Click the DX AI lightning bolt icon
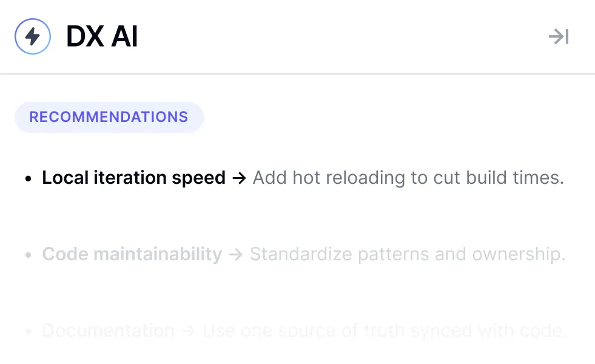595x364 pixels. [32, 36]
